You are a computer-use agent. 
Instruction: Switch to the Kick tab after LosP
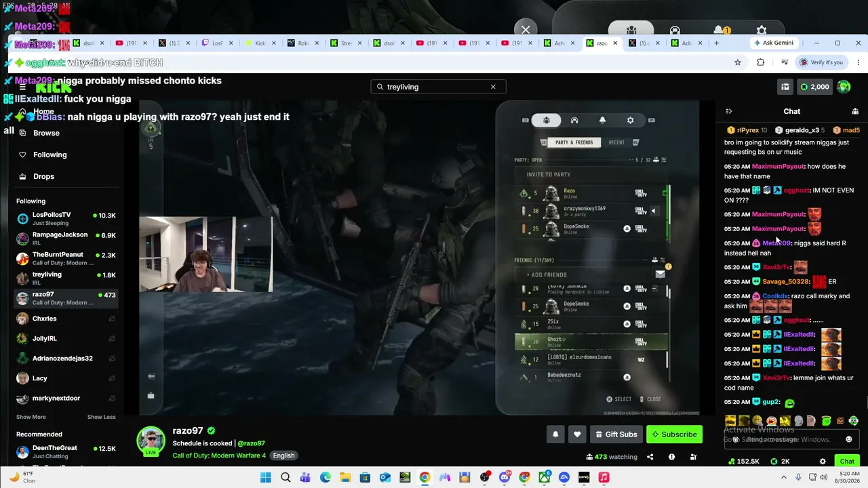tap(260, 43)
